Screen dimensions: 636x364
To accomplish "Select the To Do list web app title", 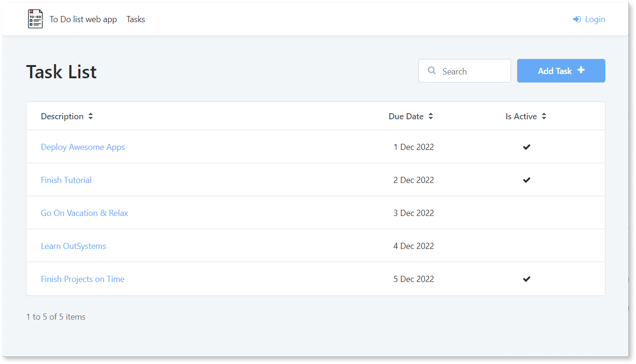I will click(x=83, y=19).
